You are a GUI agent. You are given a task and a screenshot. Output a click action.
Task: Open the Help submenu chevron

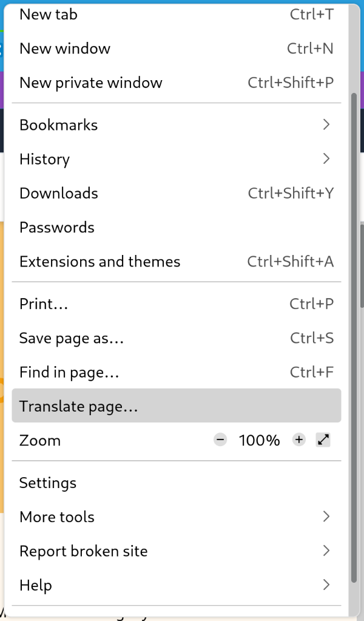[x=326, y=585]
